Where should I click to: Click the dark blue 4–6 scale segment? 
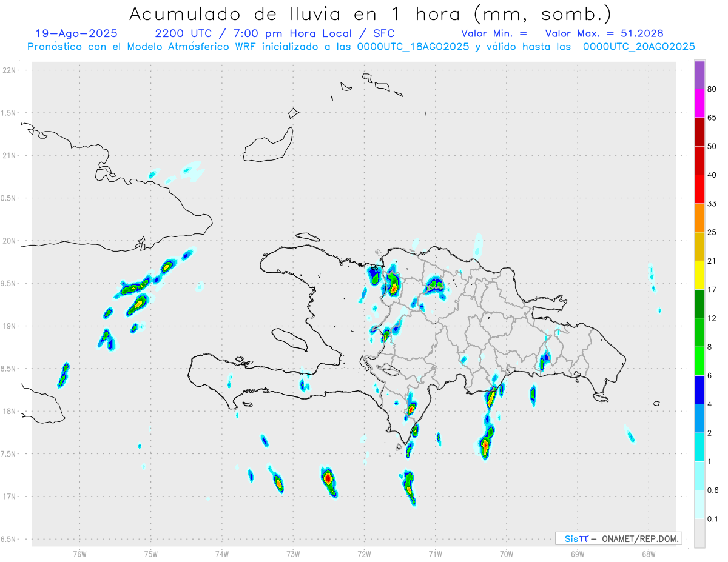coord(699,390)
